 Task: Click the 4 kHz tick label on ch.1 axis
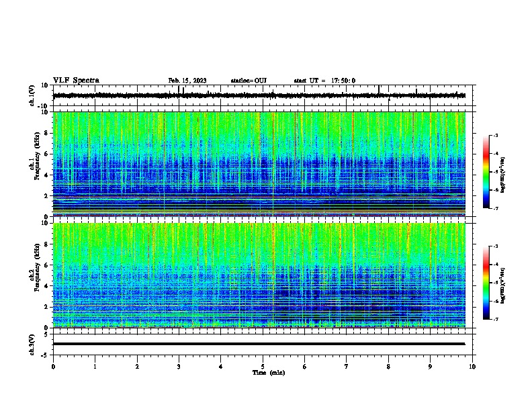(46, 175)
